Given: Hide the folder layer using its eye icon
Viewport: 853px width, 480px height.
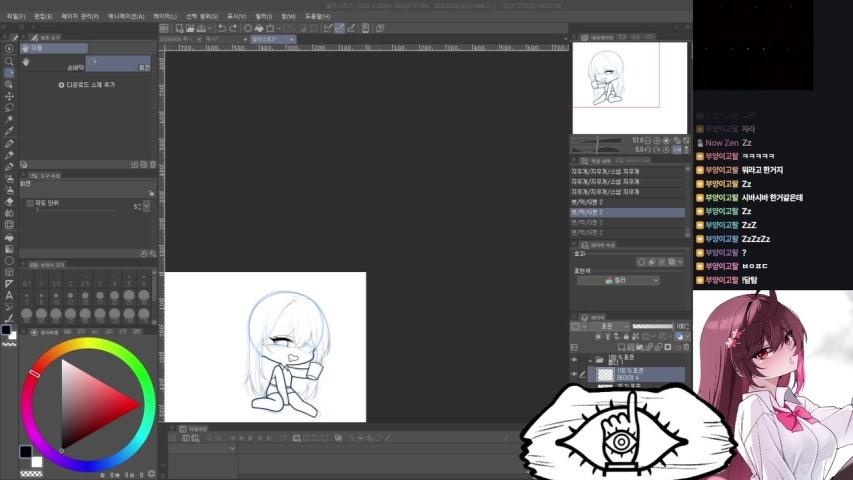Looking at the screenshot, I should (574, 359).
